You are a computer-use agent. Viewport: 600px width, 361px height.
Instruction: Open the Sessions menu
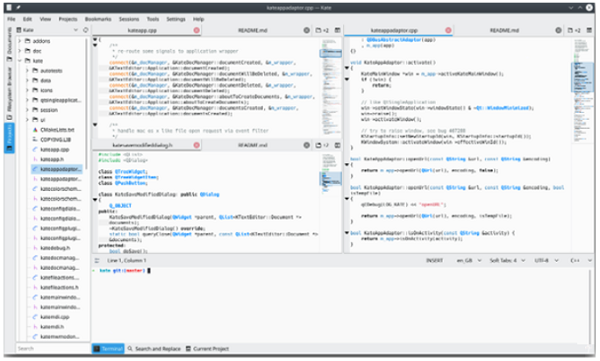(129, 19)
